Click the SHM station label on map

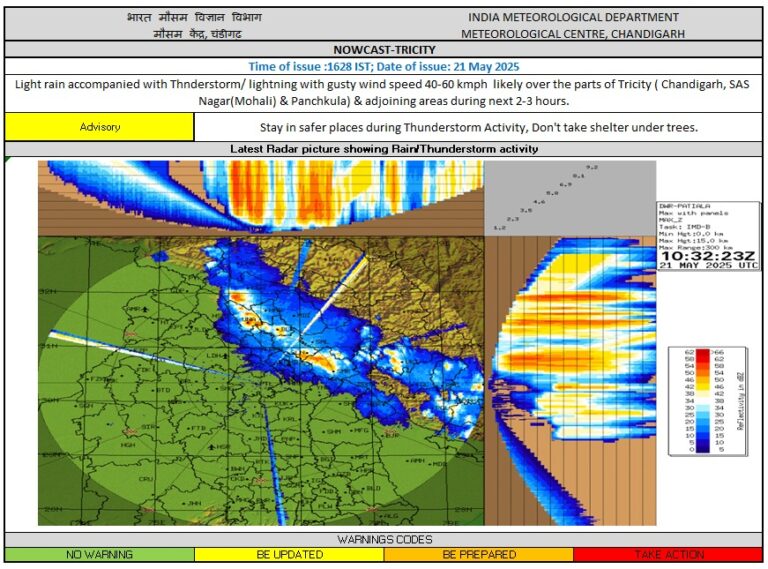[334, 431]
